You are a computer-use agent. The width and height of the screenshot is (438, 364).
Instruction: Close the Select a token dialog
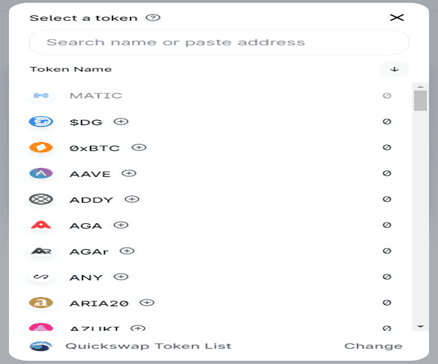click(397, 18)
